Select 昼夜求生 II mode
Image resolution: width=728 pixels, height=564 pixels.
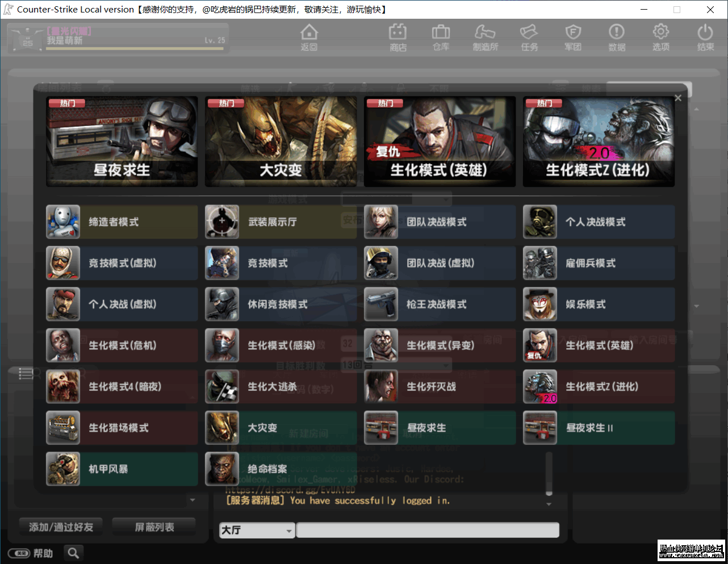pos(599,428)
